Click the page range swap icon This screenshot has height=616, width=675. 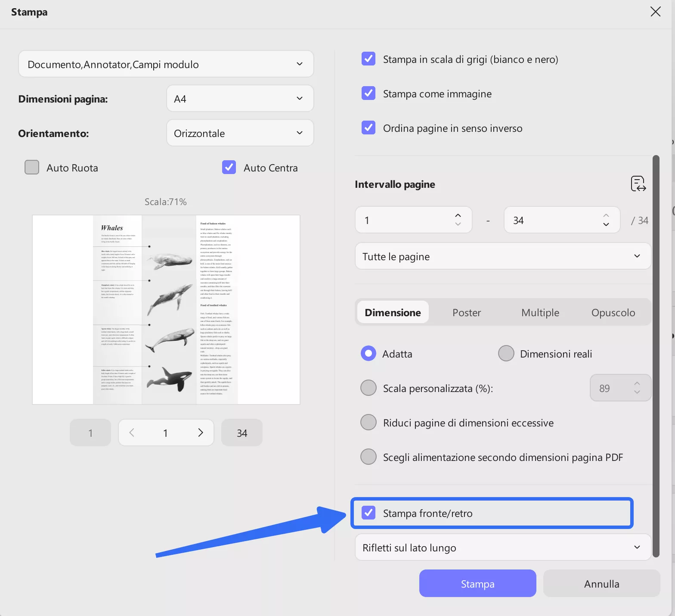[638, 184]
